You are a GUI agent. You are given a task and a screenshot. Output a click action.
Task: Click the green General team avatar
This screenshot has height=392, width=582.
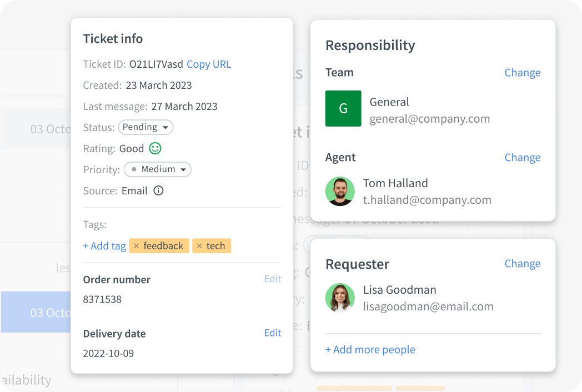point(343,108)
